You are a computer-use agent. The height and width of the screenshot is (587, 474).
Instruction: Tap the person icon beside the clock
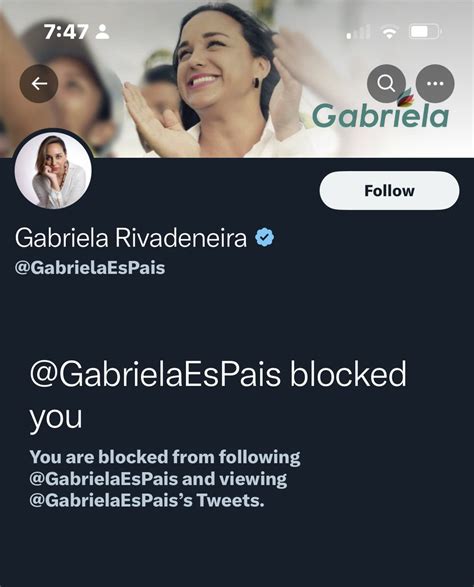coord(103,32)
